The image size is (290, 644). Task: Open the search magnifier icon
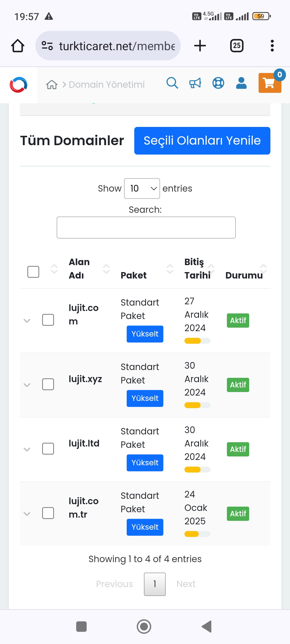[172, 83]
